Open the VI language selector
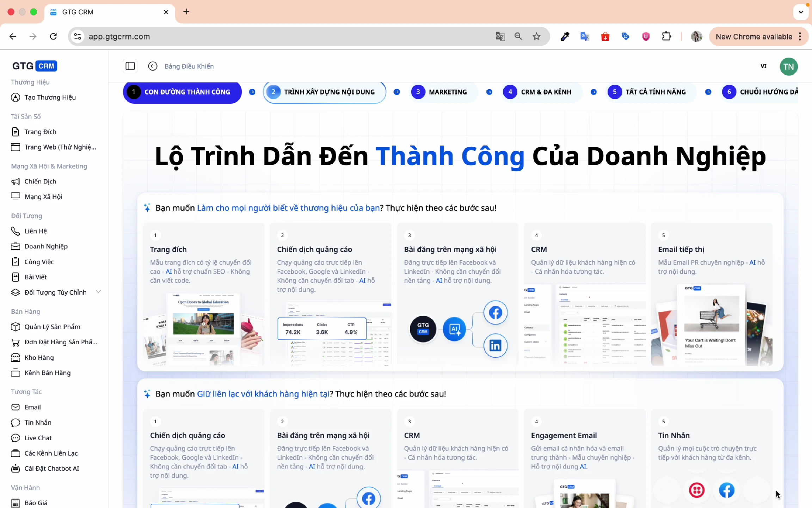 click(x=764, y=66)
